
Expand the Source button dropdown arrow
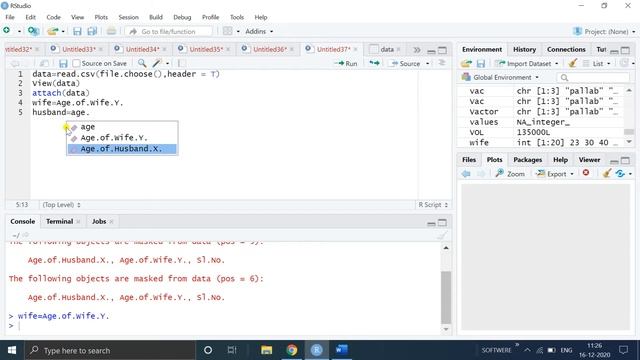pos(427,64)
